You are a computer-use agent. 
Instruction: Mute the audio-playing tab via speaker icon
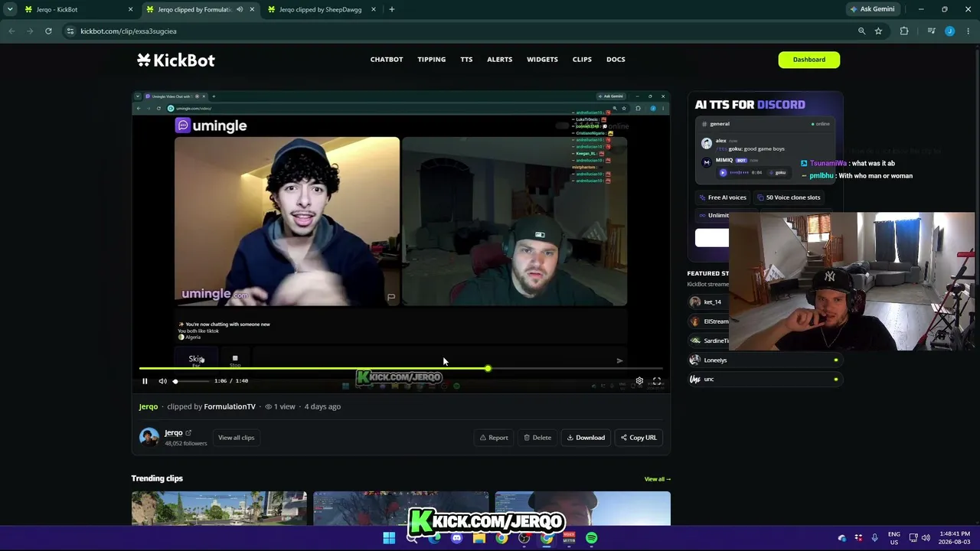(x=240, y=9)
